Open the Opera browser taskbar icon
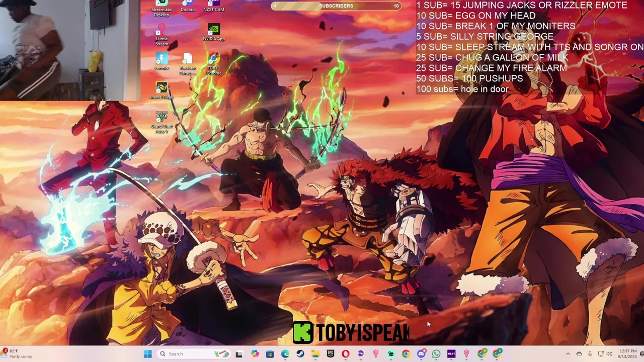644x362 pixels. pyautogui.click(x=346, y=354)
